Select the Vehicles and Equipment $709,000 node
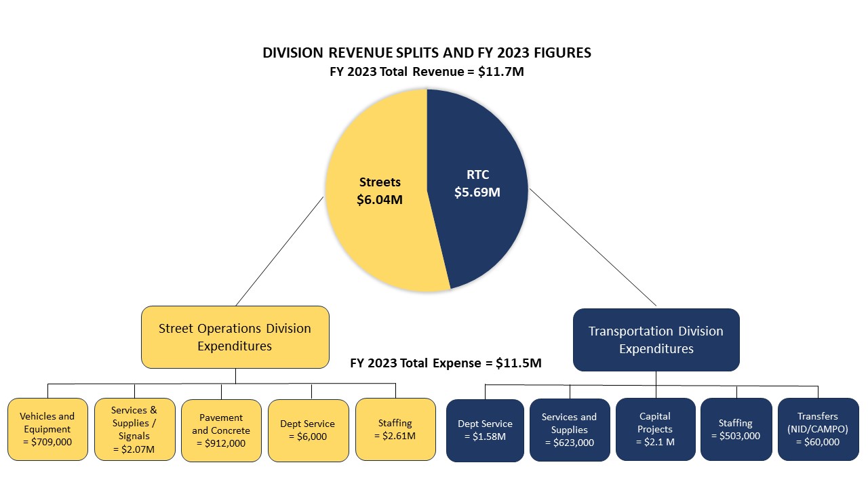868x488 pixels. [47, 429]
